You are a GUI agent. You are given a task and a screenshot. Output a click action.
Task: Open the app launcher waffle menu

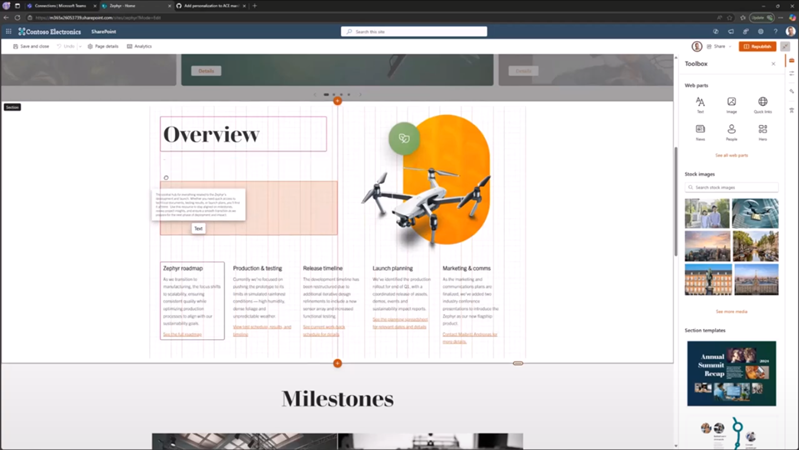click(9, 31)
